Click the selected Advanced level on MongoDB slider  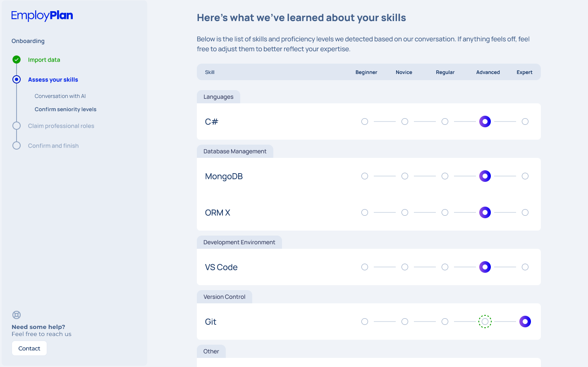(x=485, y=176)
